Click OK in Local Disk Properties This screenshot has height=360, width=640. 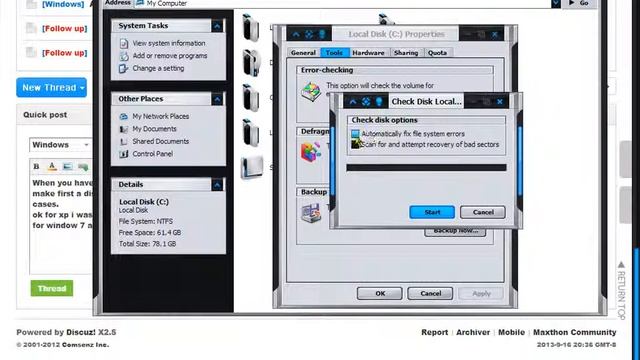point(380,293)
